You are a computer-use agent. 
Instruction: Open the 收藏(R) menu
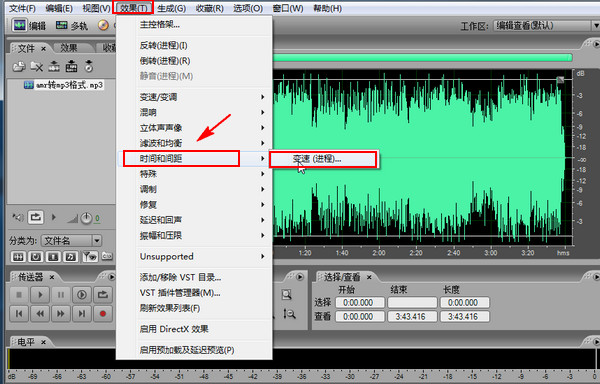[x=210, y=8]
